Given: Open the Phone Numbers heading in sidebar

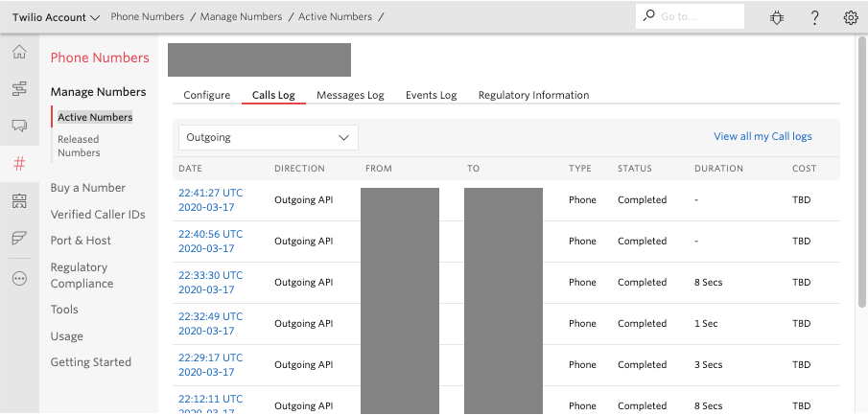Looking at the screenshot, I should [x=100, y=58].
